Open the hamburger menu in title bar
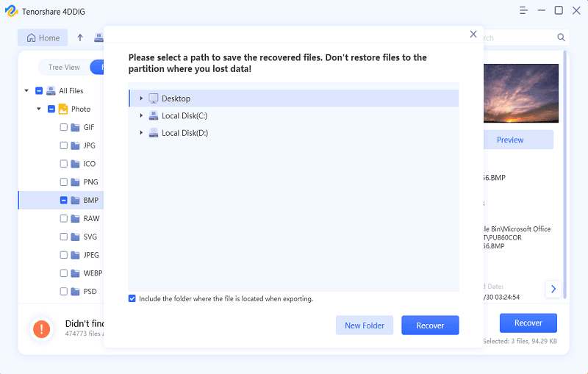 pyautogui.click(x=523, y=10)
